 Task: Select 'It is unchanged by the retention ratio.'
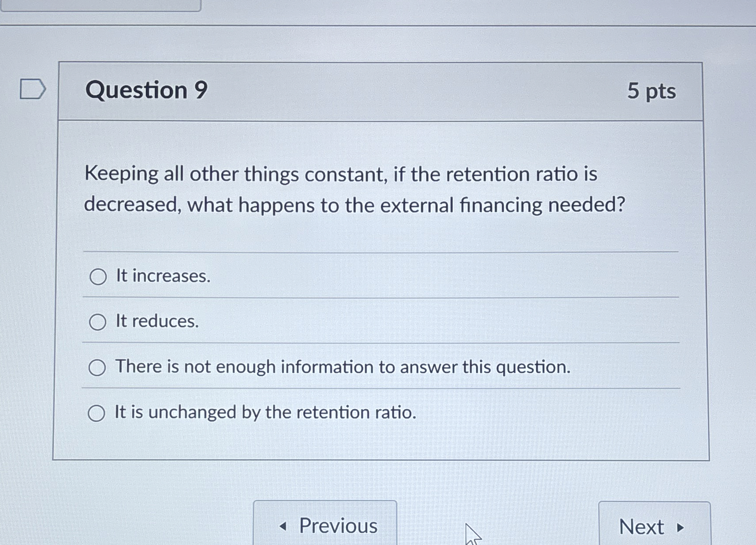98,413
